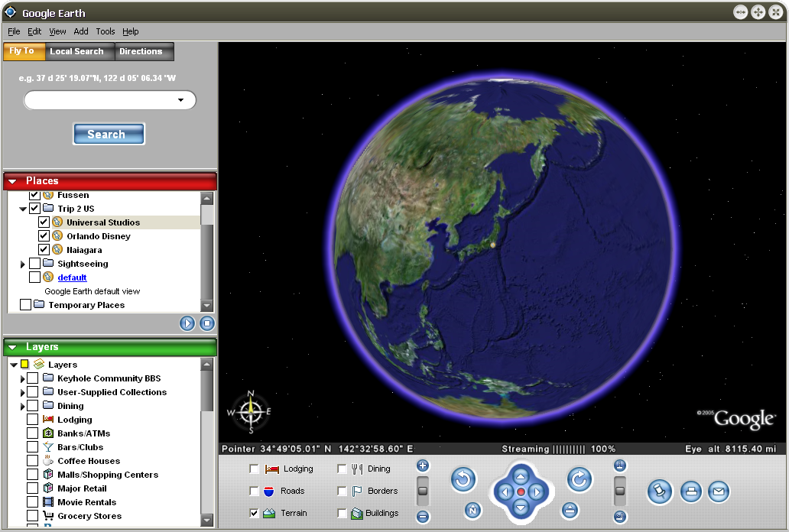Click the email envelope button
The width and height of the screenshot is (789, 532).
click(x=719, y=491)
